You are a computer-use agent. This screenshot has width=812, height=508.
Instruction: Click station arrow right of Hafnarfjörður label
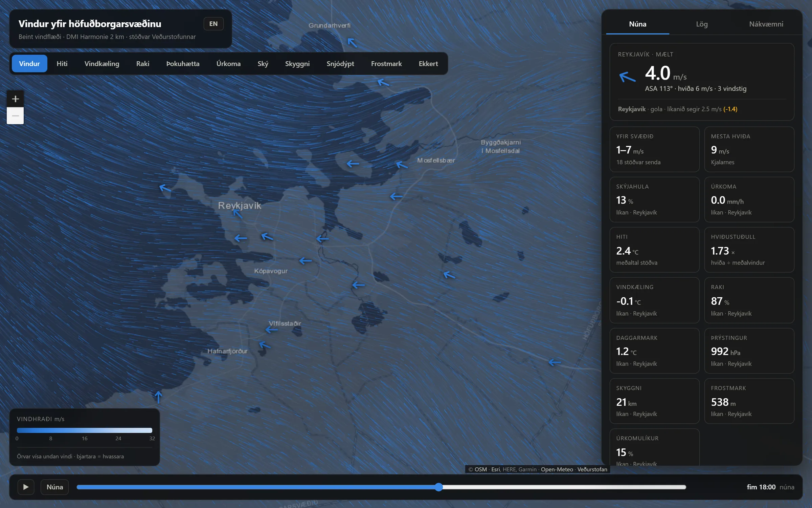[x=265, y=345]
